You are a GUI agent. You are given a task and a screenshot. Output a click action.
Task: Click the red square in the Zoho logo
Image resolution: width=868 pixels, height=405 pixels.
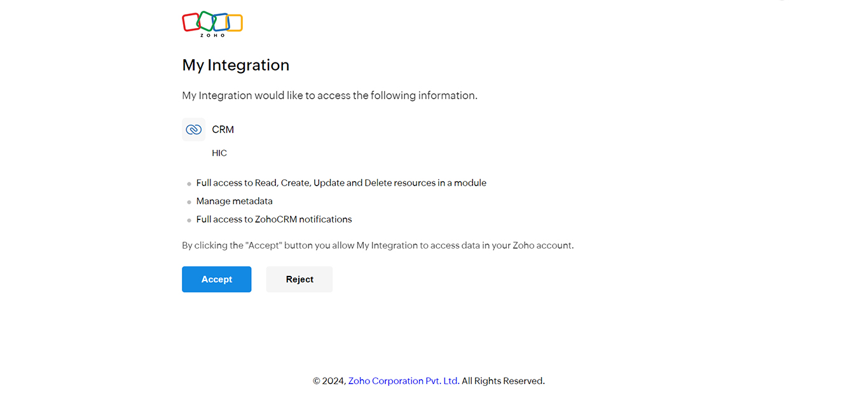(190, 22)
